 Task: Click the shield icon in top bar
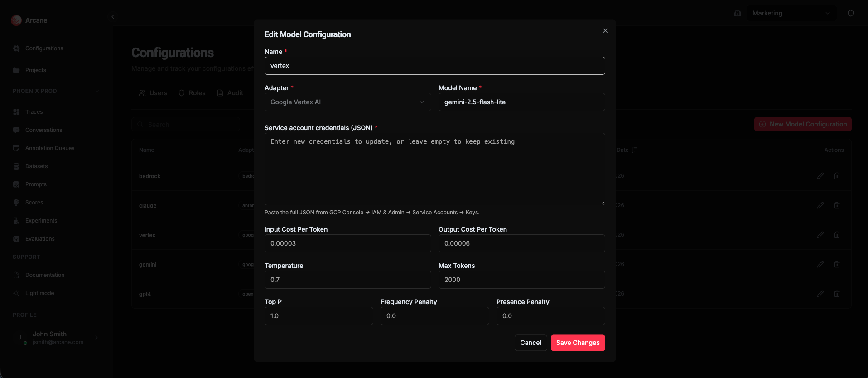coord(851,13)
